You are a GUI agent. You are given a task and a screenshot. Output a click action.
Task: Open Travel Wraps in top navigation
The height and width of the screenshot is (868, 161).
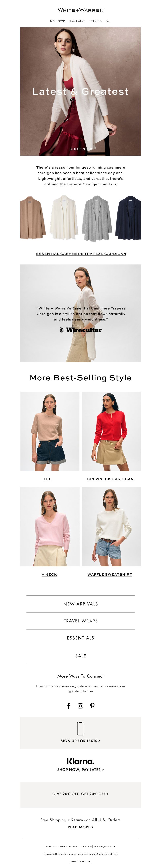point(77,21)
